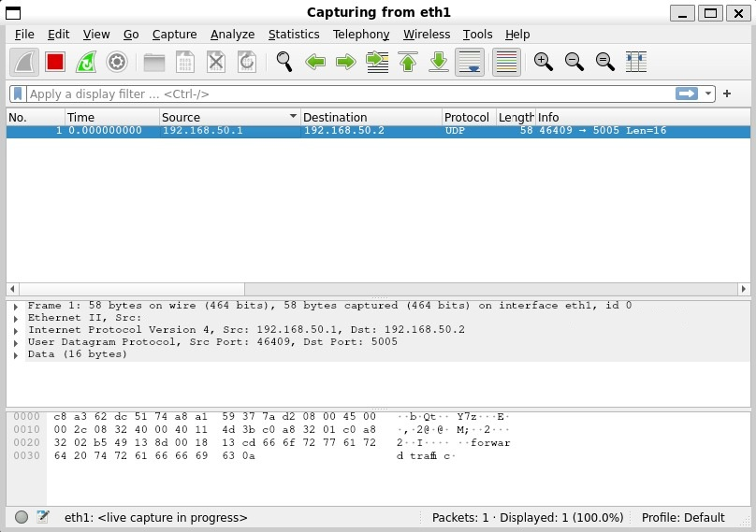Screen dimensions: 756x532
Task: Select packet 1 from 192.168.50.1
Action: [x=378, y=131]
